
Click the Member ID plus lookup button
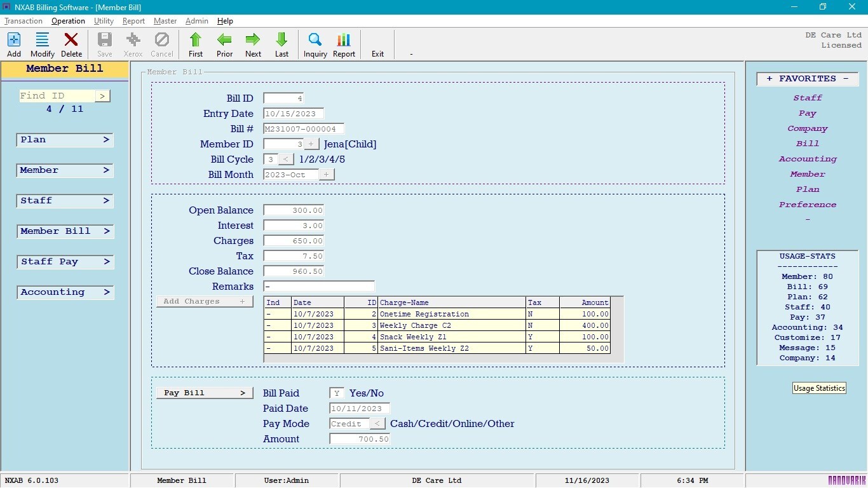311,144
